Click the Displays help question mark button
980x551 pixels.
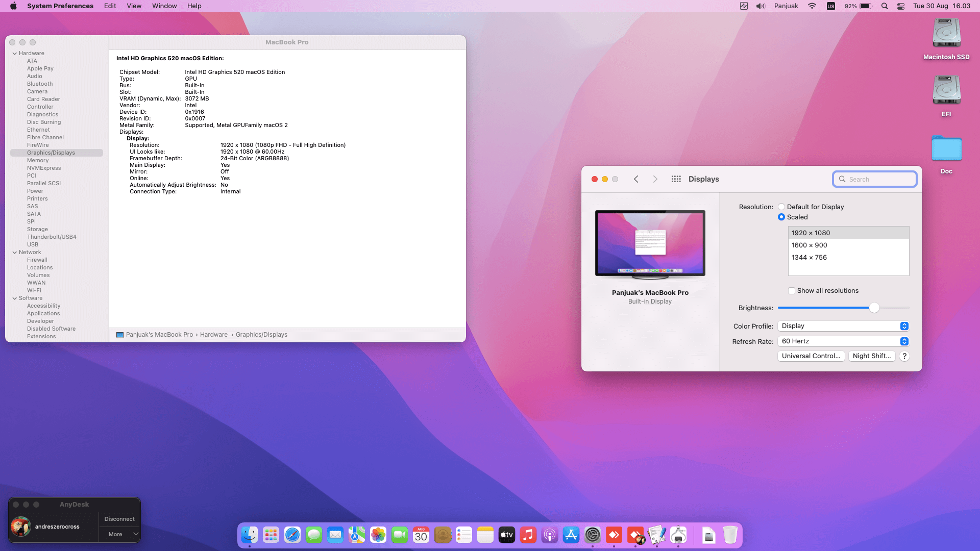point(904,356)
